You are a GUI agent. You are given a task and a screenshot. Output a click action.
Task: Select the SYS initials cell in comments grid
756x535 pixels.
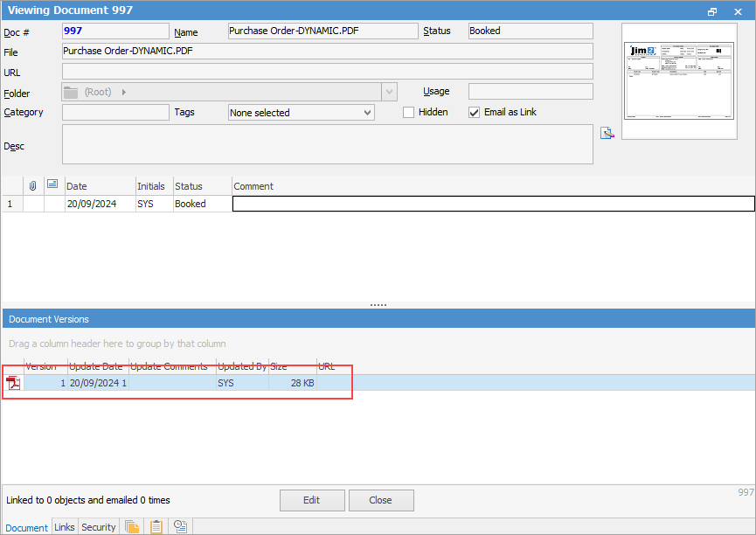(x=155, y=204)
